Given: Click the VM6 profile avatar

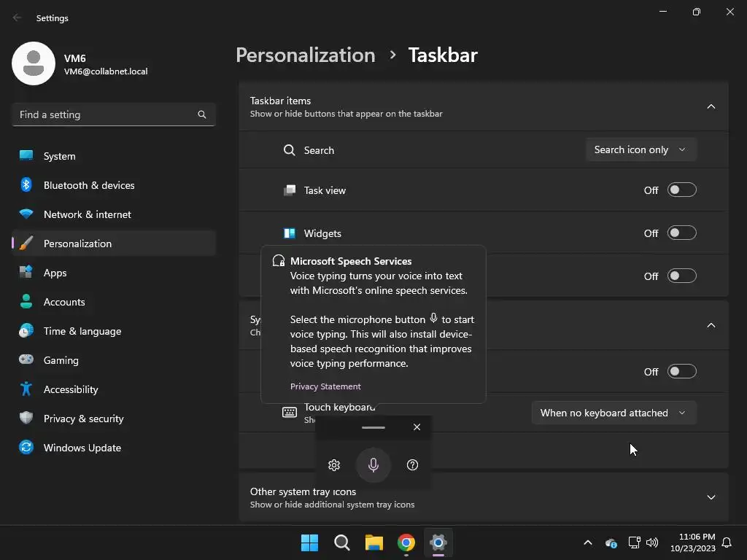Looking at the screenshot, I should pyautogui.click(x=34, y=64).
